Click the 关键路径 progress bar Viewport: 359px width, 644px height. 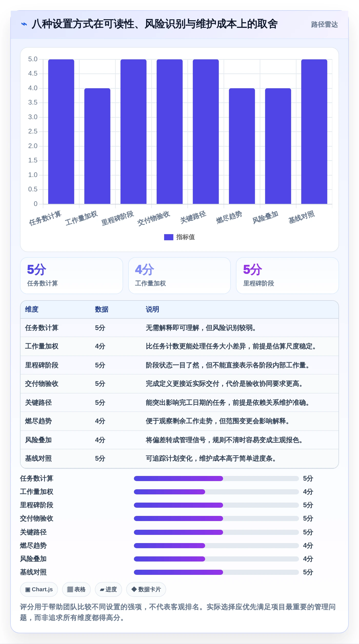(x=216, y=532)
